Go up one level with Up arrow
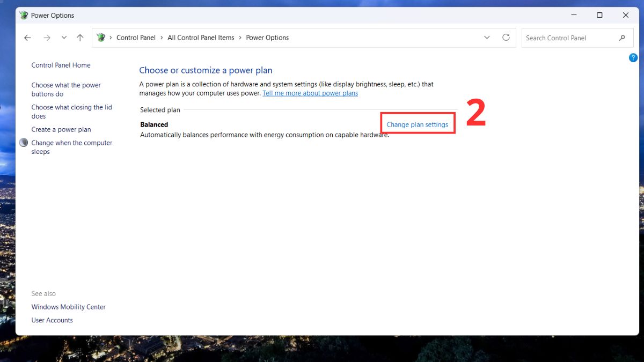Image resolution: width=644 pixels, height=362 pixels. pos(80,38)
